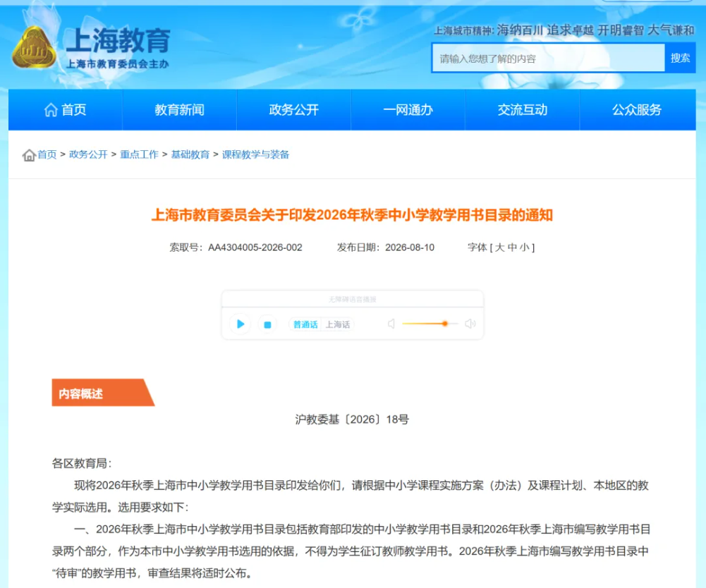Click the high volume speaker icon

tap(470, 324)
